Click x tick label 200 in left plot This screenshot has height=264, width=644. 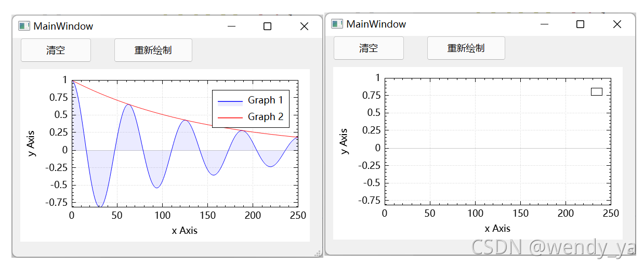click(x=253, y=216)
